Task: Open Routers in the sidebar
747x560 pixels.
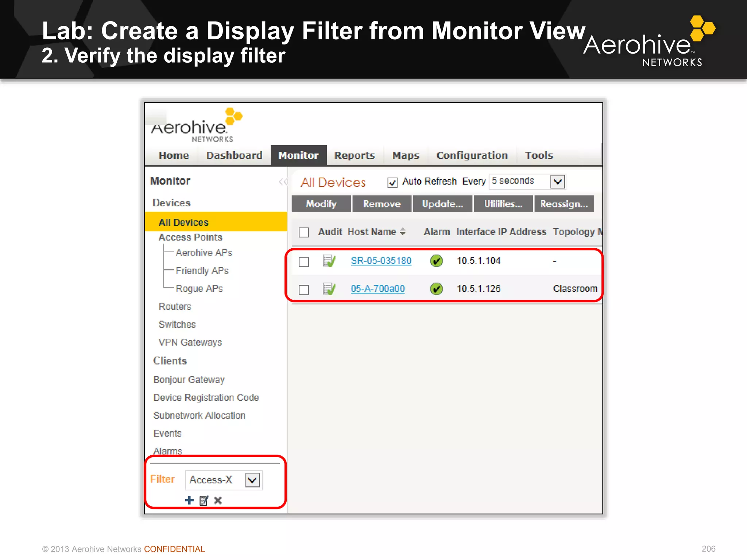Action: tap(175, 307)
